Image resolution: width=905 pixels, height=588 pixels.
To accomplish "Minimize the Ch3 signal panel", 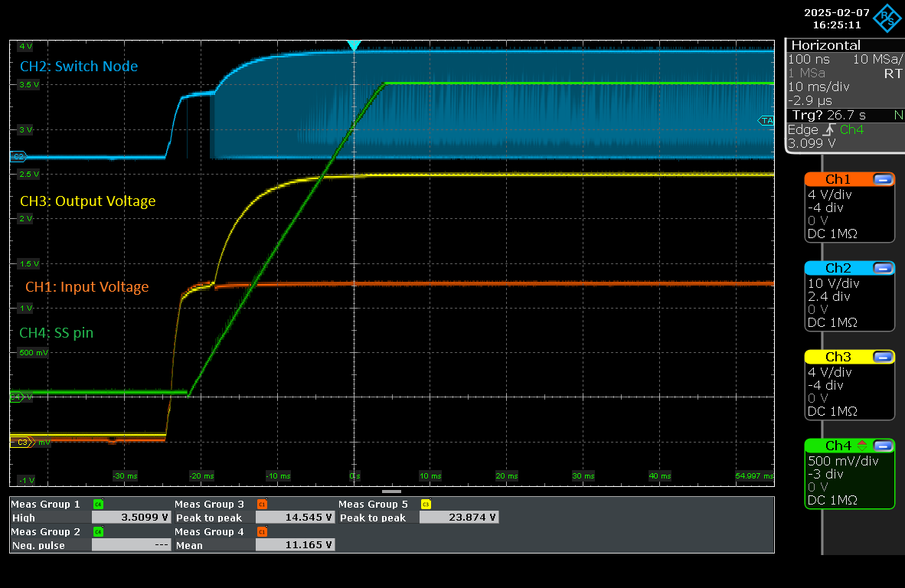I will point(883,357).
